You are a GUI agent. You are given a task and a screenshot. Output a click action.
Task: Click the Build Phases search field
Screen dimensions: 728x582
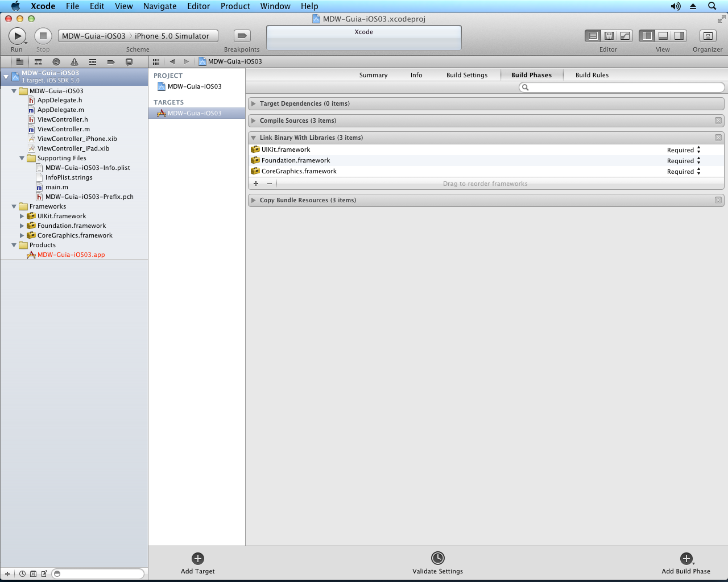pyautogui.click(x=622, y=88)
